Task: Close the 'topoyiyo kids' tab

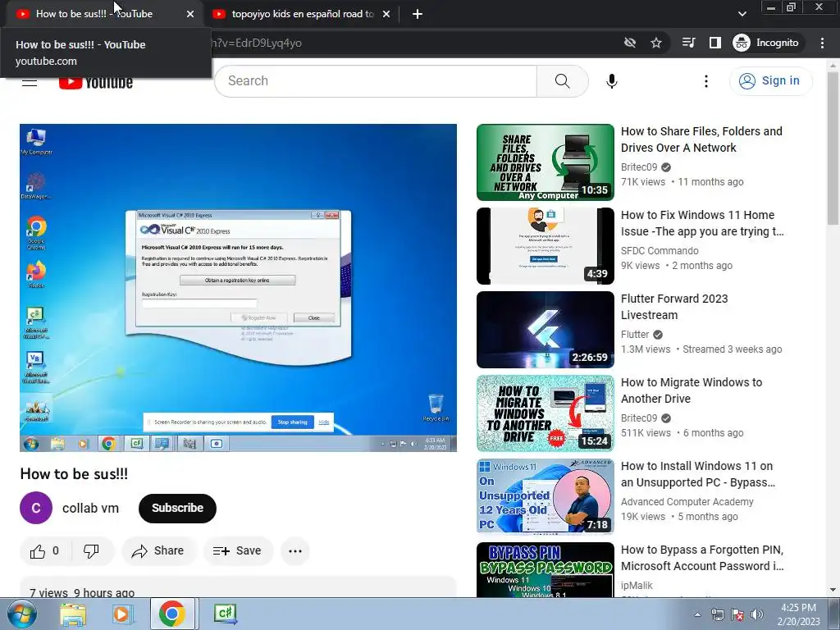Action: click(x=386, y=14)
